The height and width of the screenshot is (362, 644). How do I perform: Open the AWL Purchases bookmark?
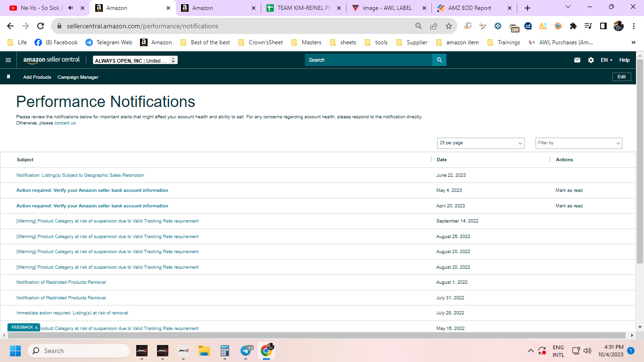[x=561, y=42]
